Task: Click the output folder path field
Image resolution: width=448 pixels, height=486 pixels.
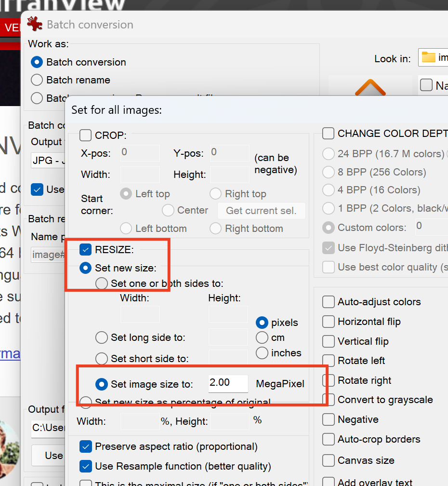Action: [47, 428]
